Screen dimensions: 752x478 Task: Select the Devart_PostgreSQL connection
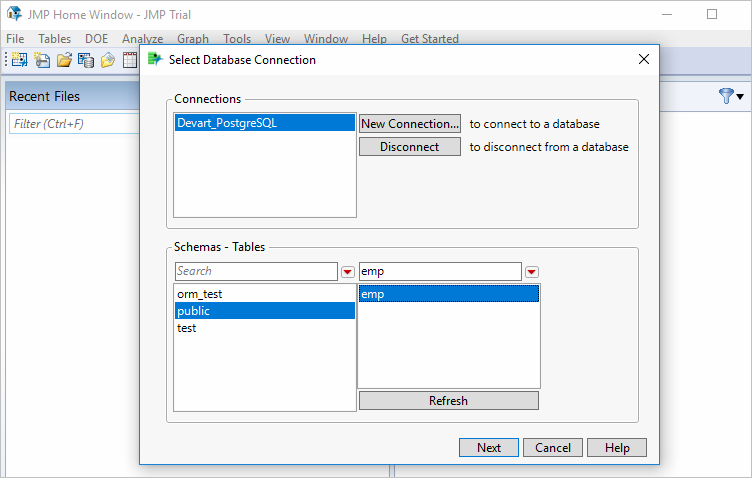point(265,123)
